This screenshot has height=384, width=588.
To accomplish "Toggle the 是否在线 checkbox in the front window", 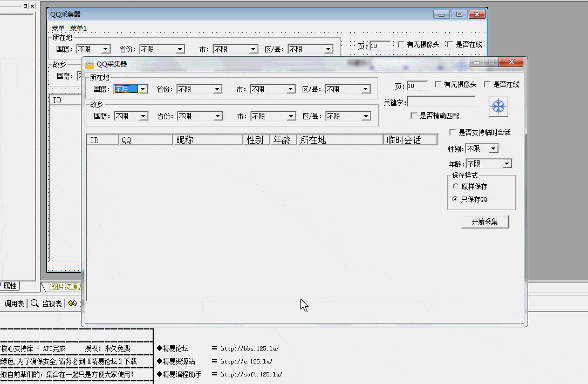I will pos(487,84).
